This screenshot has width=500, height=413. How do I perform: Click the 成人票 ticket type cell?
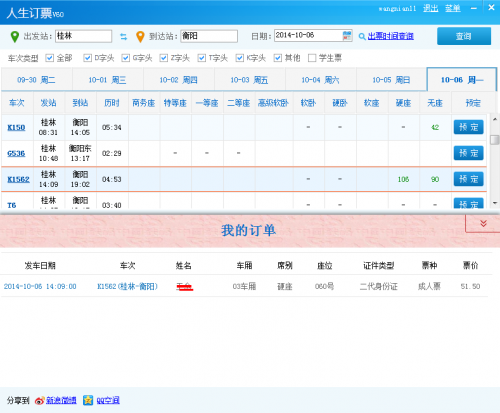point(429,286)
